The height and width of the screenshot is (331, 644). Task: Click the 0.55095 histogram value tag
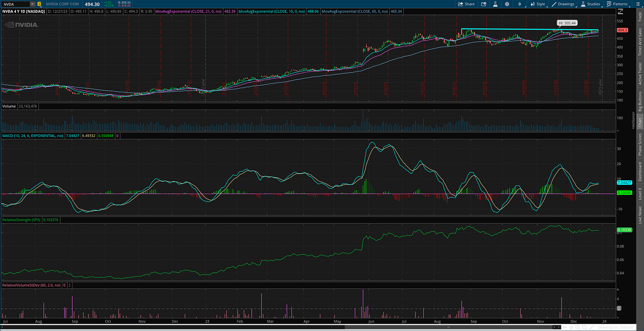pos(624,193)
